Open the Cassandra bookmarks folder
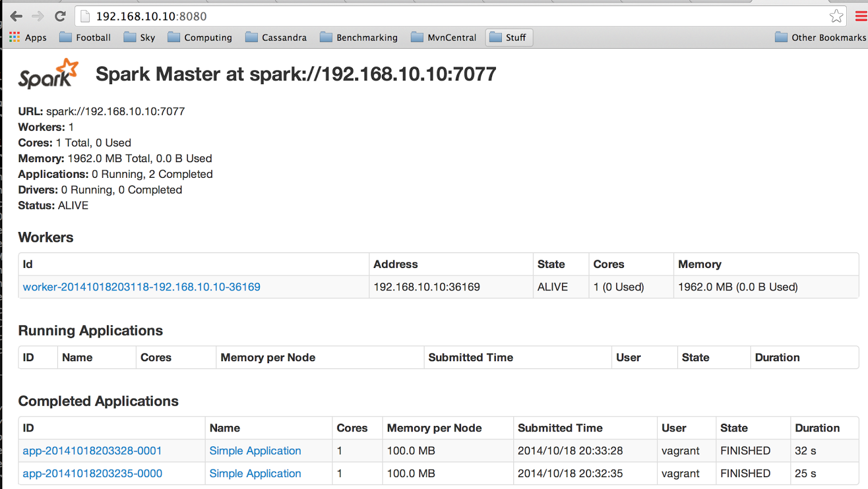The image size is (868, 489). click(276, 37)
